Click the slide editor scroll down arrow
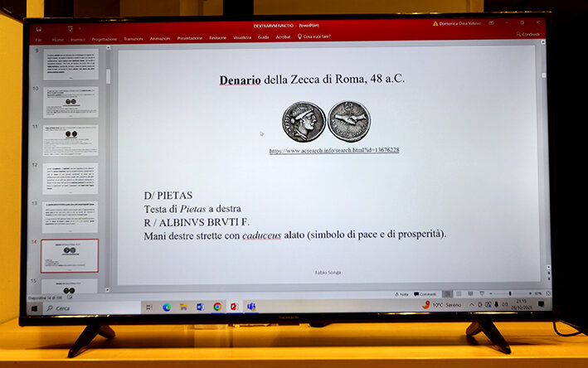 (548, 267)
